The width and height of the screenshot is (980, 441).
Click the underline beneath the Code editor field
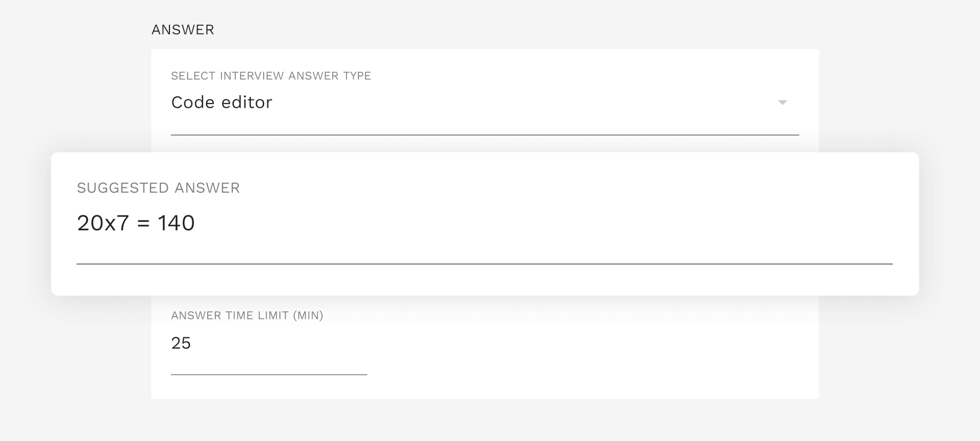485,135
